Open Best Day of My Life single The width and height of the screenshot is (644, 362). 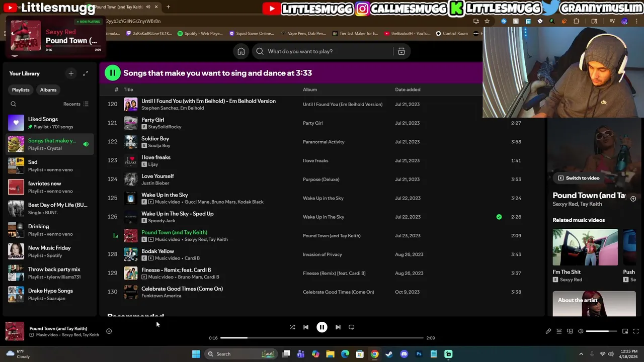(x=49, y=209)
